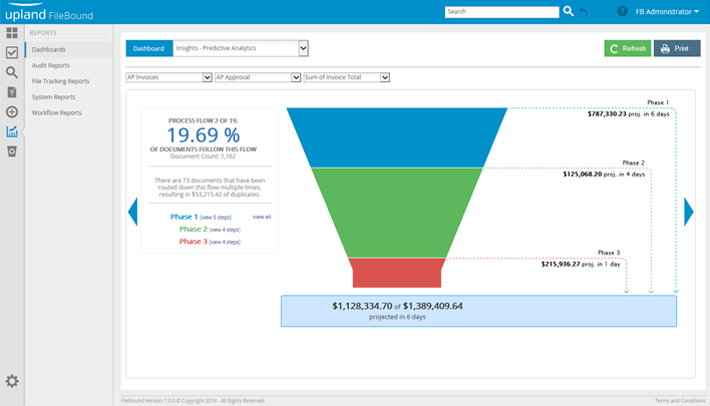Image resolution: width=710 pixels, height=406 pixels.
Task: Click into the top Search field
Action: [501, 12]
